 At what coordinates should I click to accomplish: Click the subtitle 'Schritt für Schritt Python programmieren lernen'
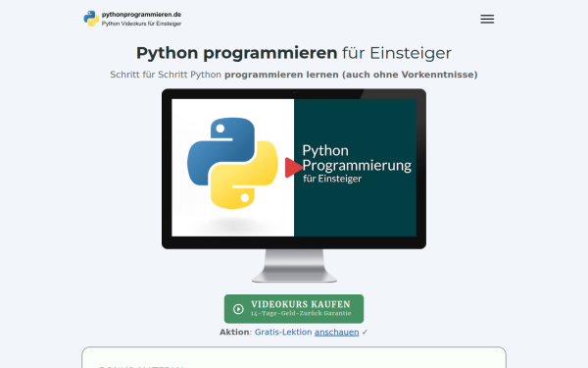[294, 75]
